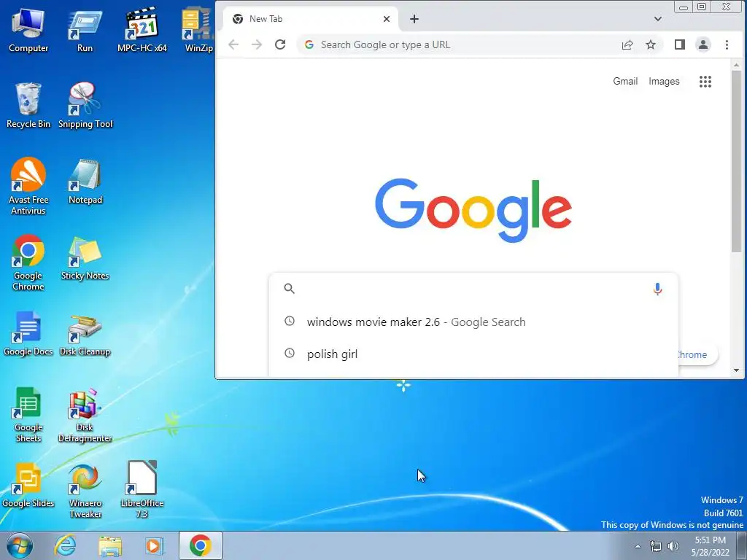Open the Computer desktop icon
Viewport: 747px width, 560px height.
coord(28,29)
